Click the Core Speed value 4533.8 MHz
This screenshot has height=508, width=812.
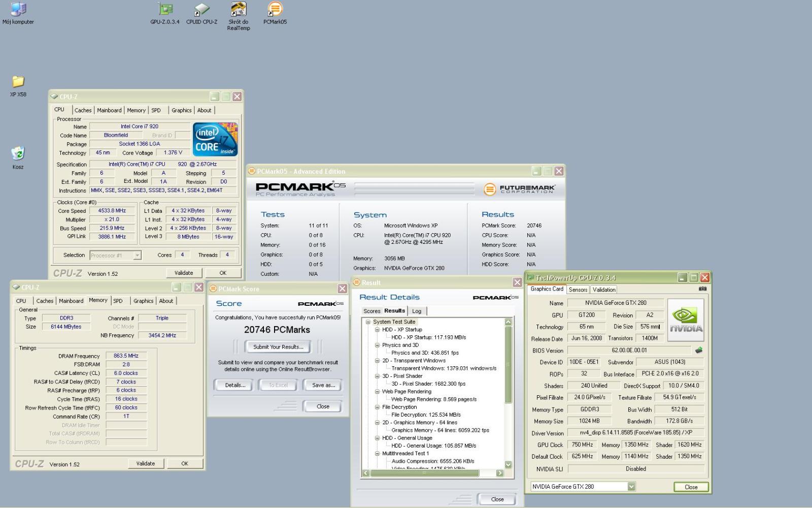112,211
